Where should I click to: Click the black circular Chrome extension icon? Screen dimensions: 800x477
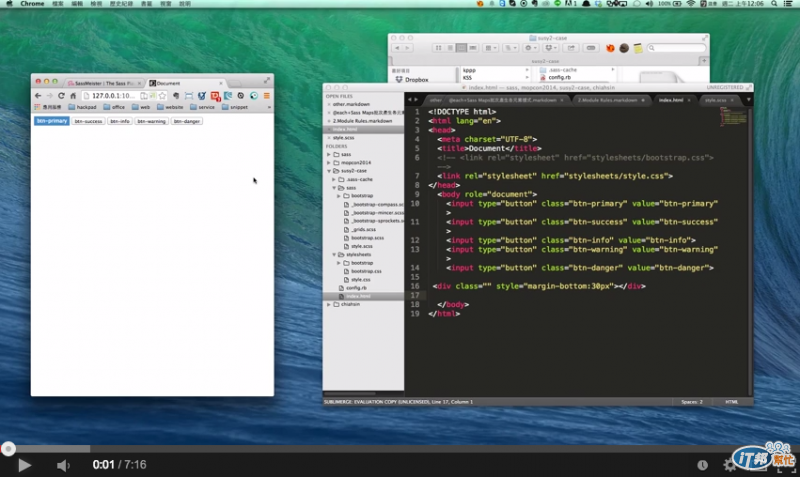[241, 96]
